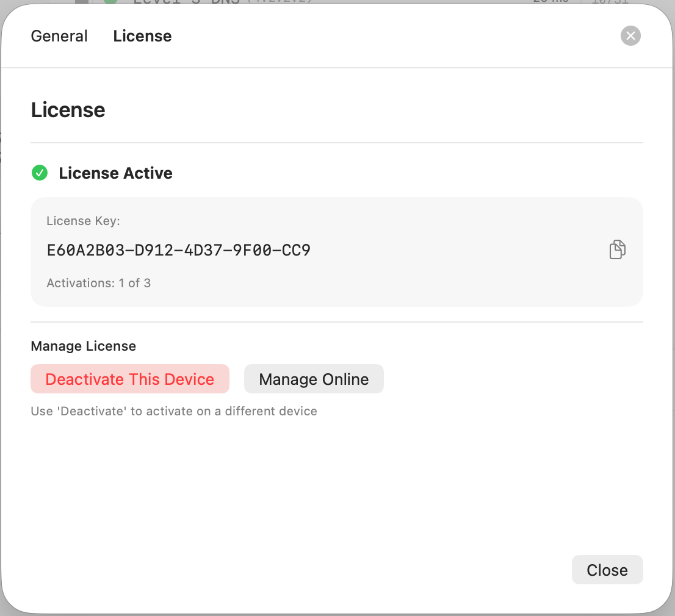Click the License Active status label
Viewport: 675px width, 616px height.
coord(115,173)
